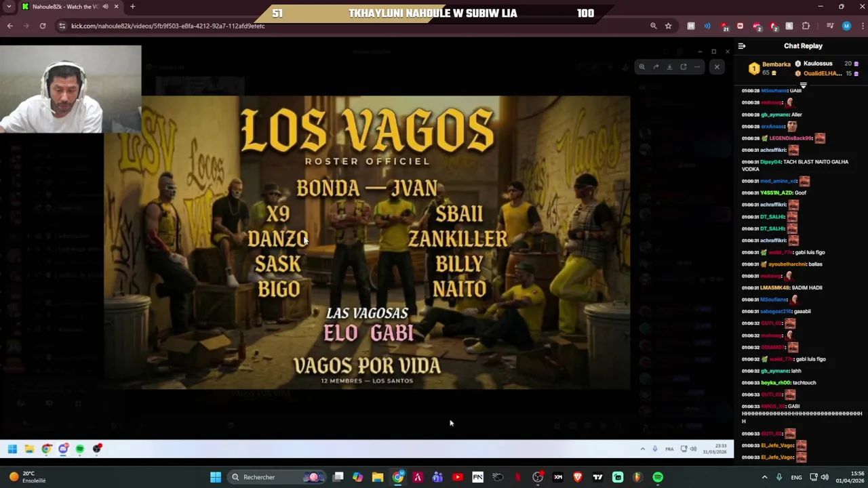Close the Nahoule82k browser tab

116,7
